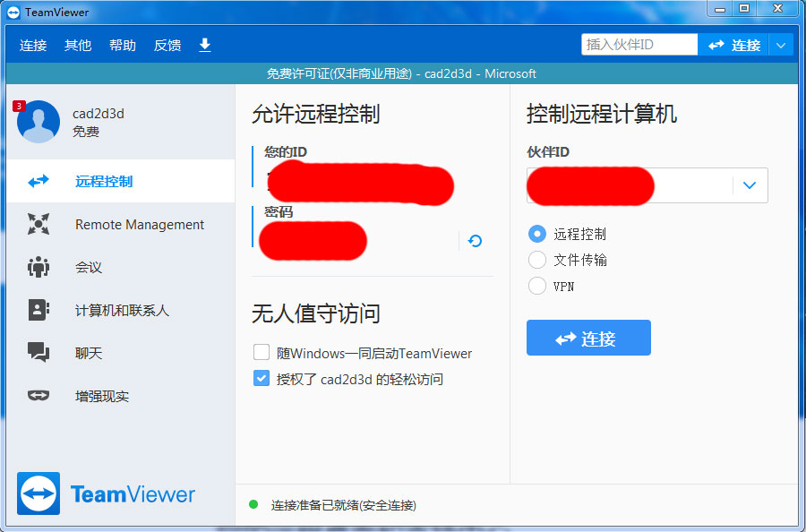
Task: Click the TeamViewer logo in sidebar bottom
Action: pos(106,493)
